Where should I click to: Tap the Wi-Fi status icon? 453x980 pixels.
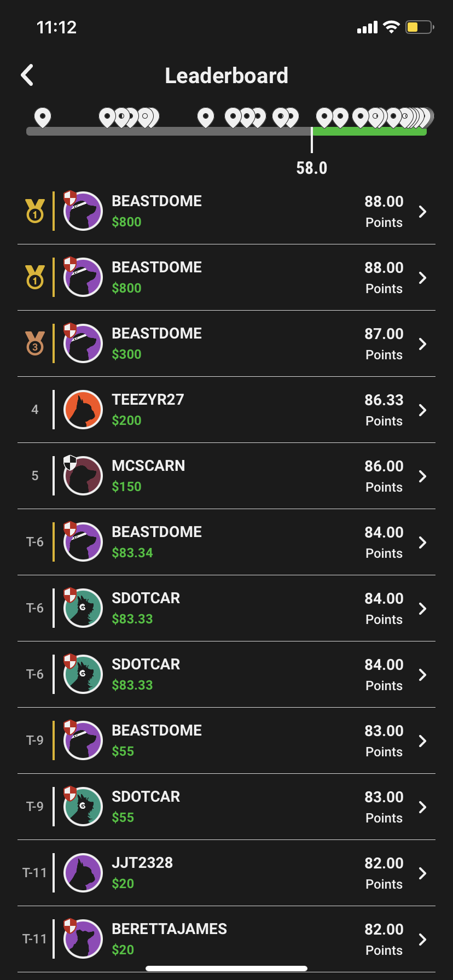tap(391, 27)
